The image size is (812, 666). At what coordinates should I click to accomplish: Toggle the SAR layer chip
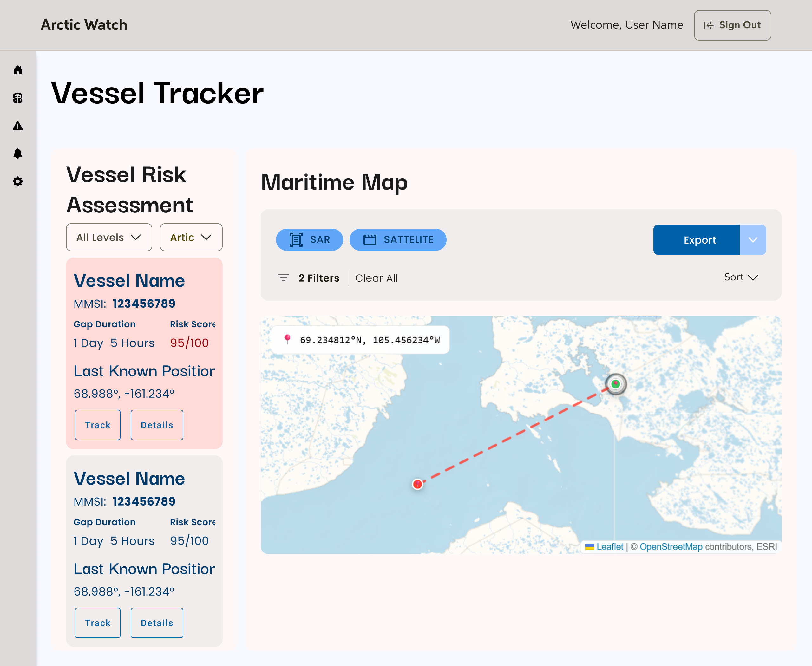(x=309, y=240)
